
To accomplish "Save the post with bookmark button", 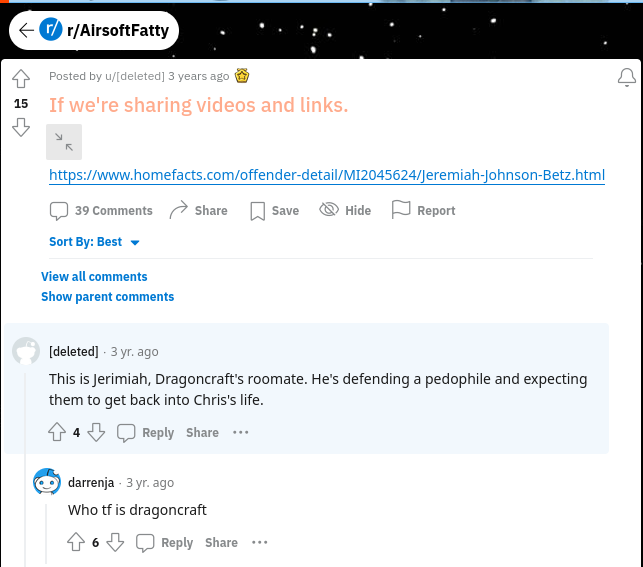I will click(275, 211).
